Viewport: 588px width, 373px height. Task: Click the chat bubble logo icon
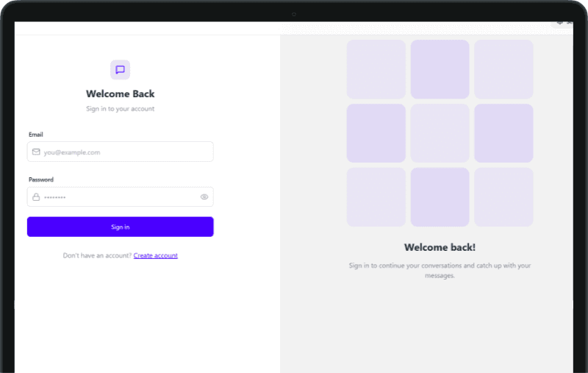click(x=120, y=70)
